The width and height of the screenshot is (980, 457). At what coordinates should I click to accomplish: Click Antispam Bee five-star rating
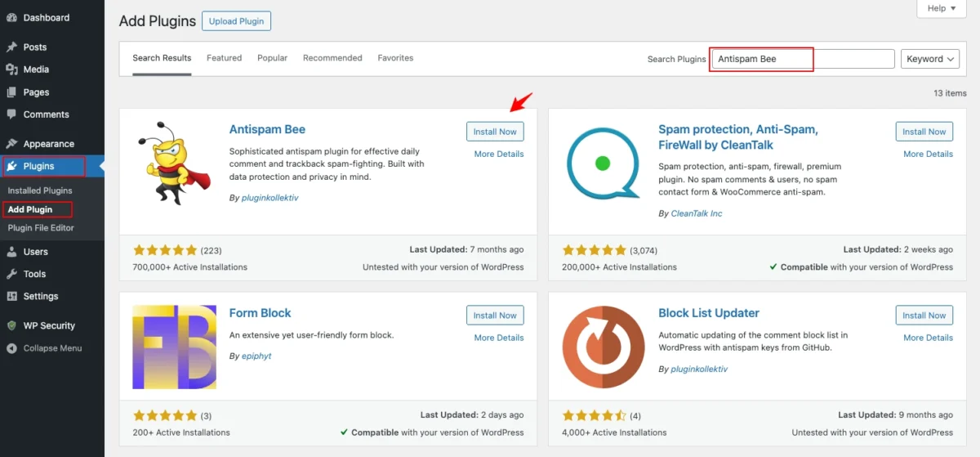[165, 250]
